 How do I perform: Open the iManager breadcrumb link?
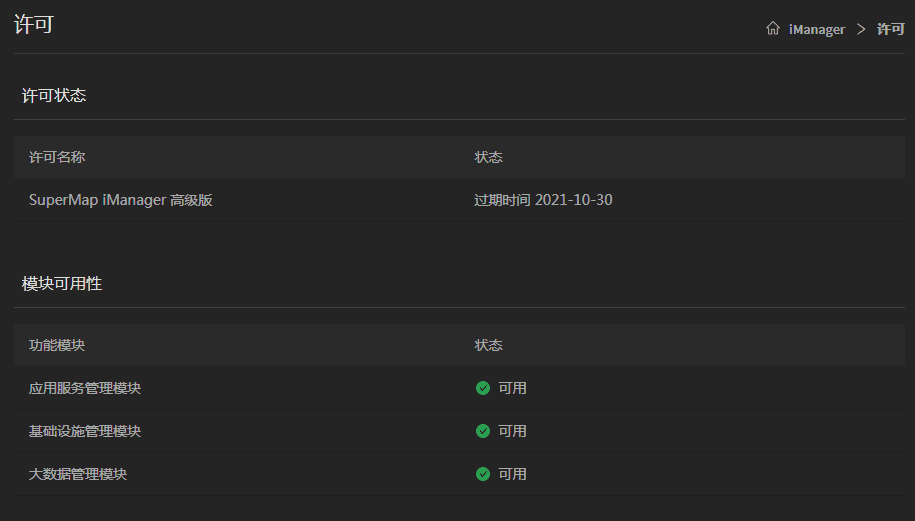coord(816,30)
